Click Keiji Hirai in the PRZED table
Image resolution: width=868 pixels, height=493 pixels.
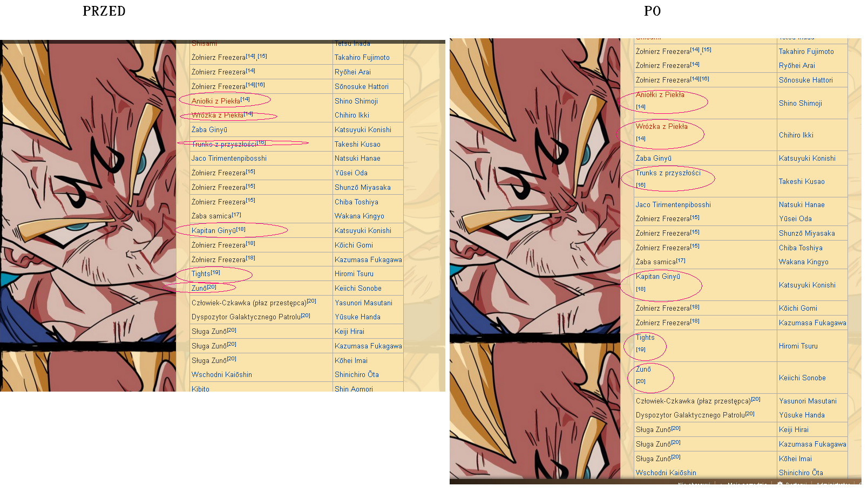click(349, 332)
